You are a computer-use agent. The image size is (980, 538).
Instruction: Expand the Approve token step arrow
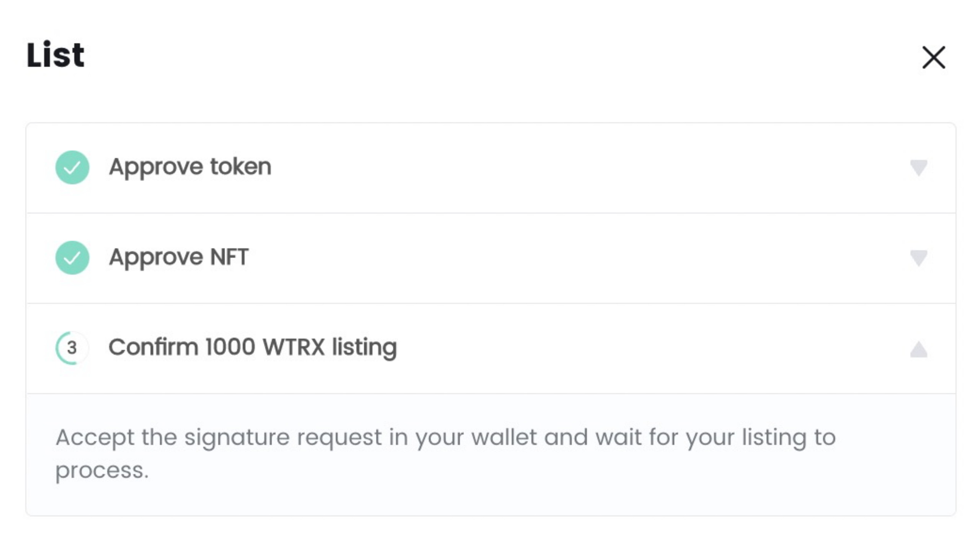click(918, 168)
